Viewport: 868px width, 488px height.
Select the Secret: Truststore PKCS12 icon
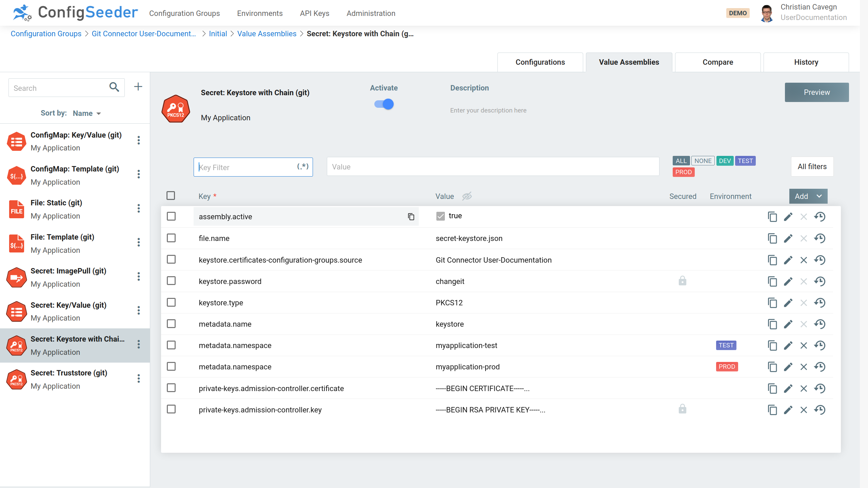(16, 379)
